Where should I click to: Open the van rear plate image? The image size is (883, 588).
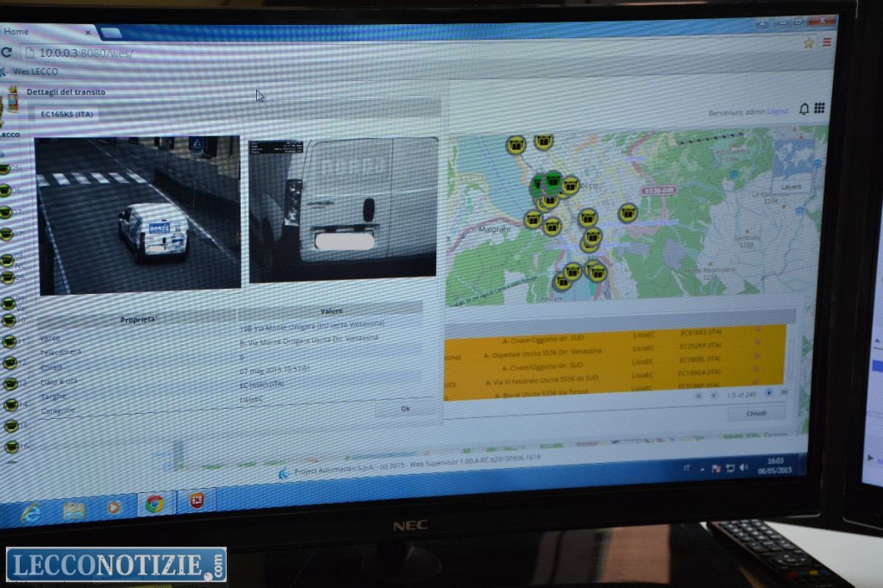point(343,210)
